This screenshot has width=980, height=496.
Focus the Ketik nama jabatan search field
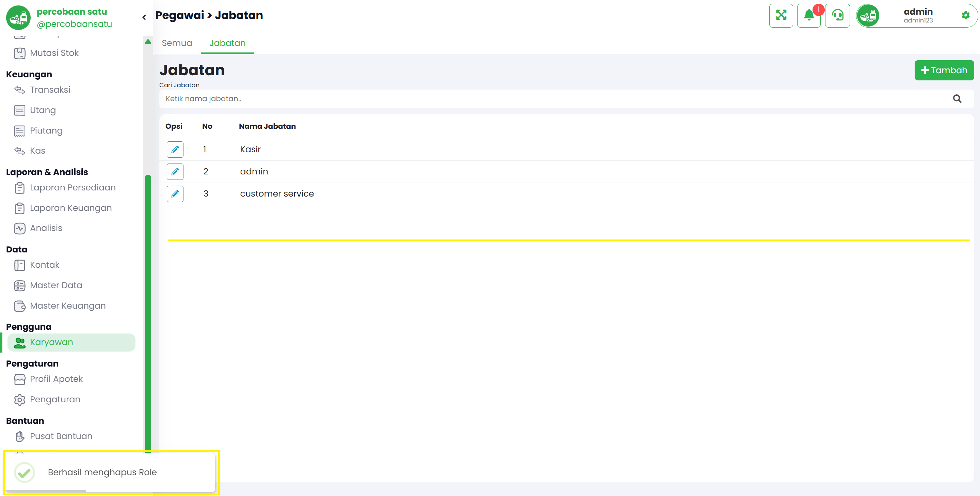[566, 99]
